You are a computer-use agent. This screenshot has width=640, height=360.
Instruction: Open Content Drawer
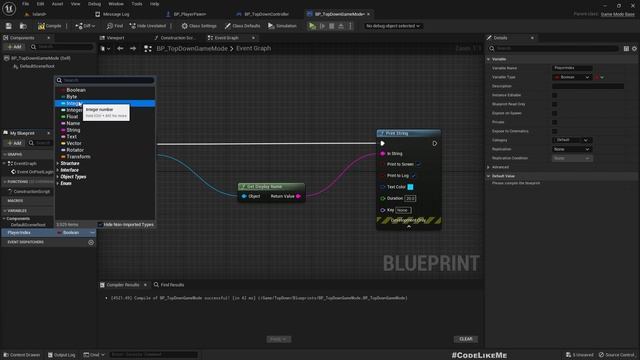tap(22, 355)
